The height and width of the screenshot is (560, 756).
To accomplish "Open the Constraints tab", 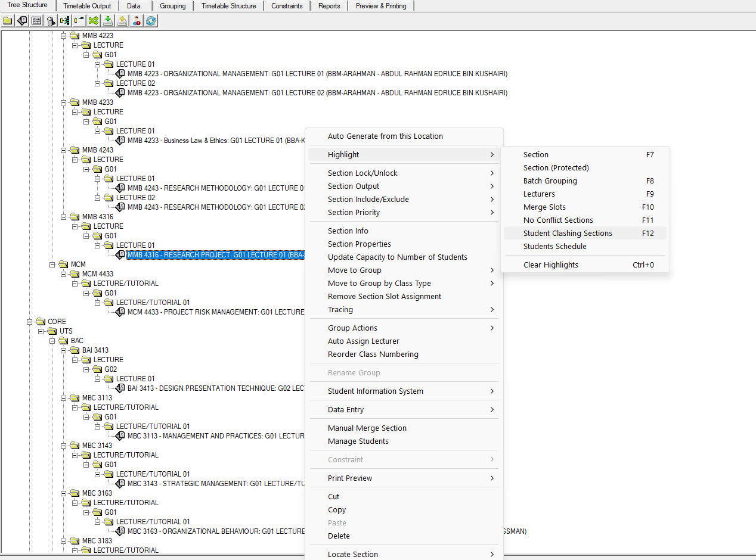I will tap(287, 6).
